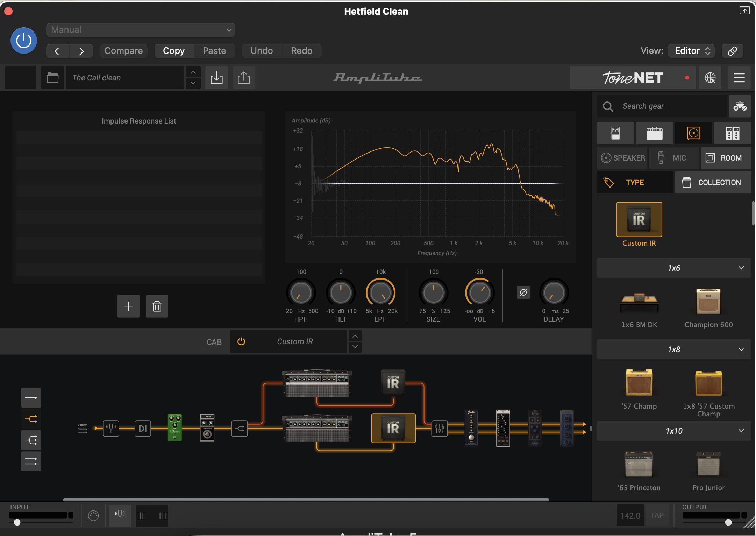Step to the next cabinet model with the down arrow
The width and height of the screenshot is (756, 536).
click(355, 347)
